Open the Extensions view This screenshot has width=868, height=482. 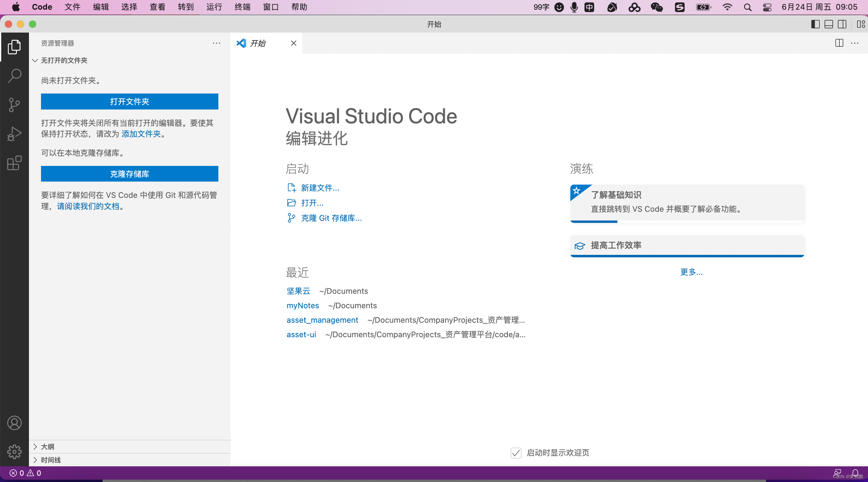(x=14, y=163)
